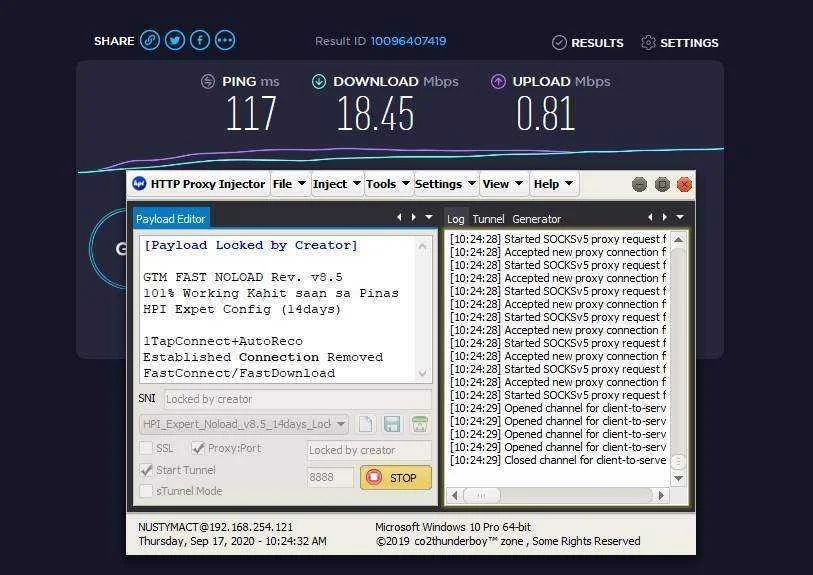Click the DOWNLOAD arrow icon
This screenshot has width=813, height=575.
(319, 81)
